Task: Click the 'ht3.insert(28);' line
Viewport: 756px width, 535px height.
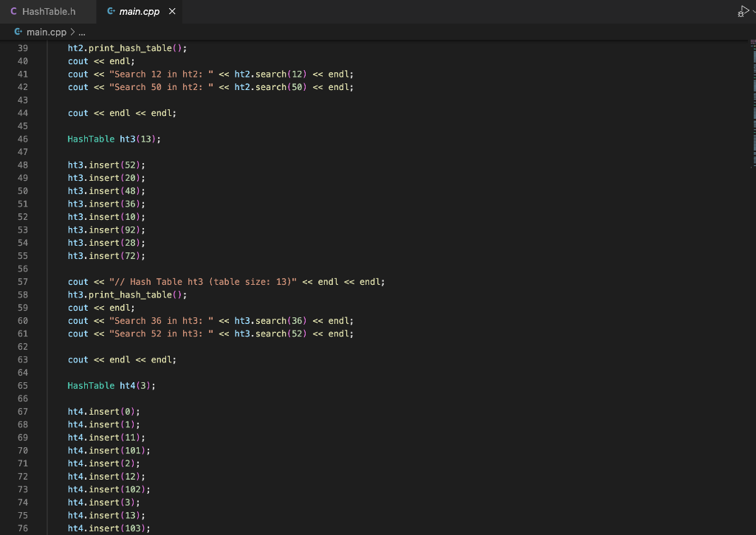Action: coord(106,243)
